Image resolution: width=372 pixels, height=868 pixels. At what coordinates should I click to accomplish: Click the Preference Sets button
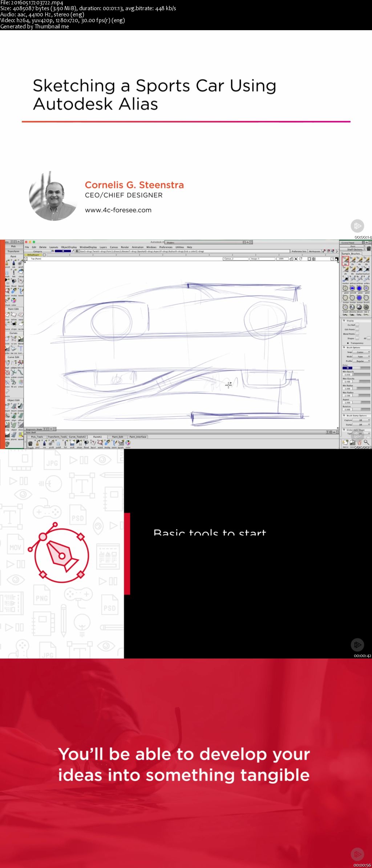coord(299,251)
